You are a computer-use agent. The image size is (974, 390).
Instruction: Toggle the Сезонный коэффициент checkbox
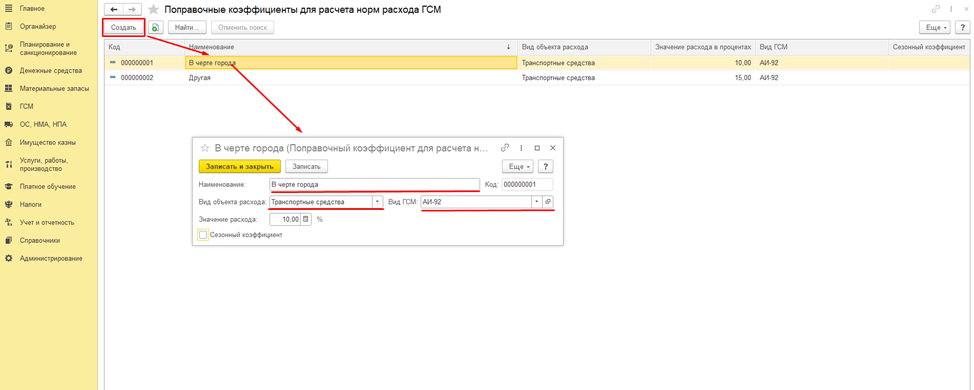[203, 235]
